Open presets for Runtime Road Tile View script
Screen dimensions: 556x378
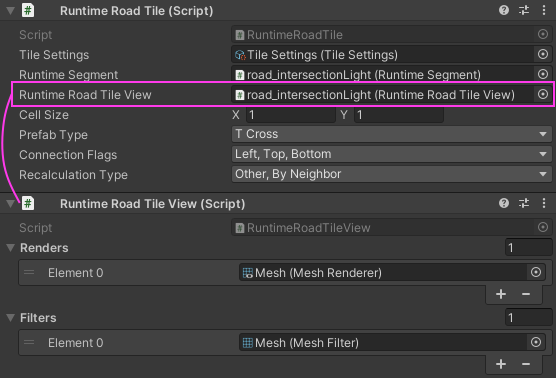524,203
